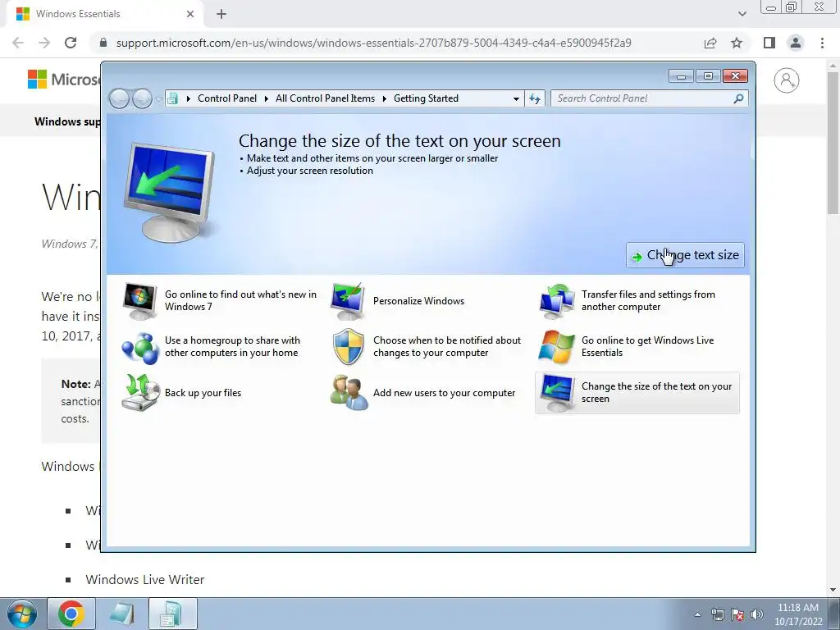840x630 pixels.
Task: Select the Personalize Windows item
Action: (398, 300)
